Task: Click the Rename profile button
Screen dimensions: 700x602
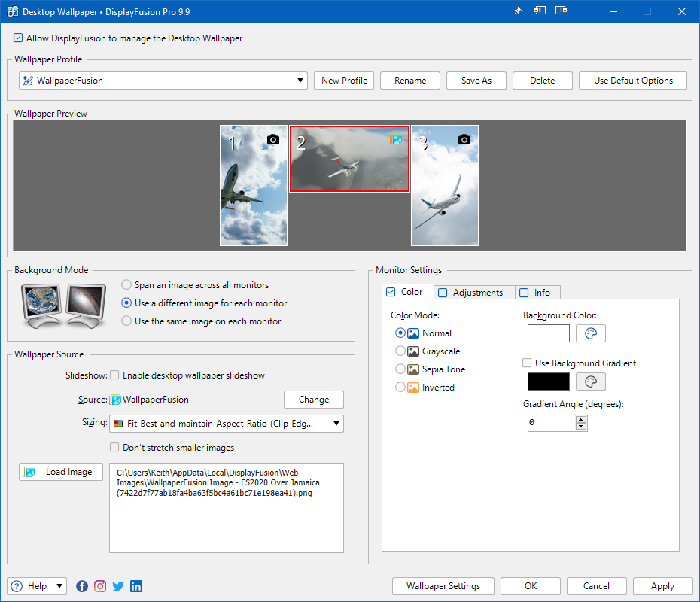Action: 410,81
